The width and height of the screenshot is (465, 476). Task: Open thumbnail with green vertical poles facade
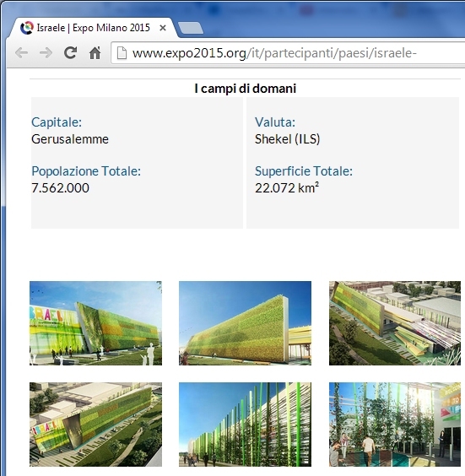coord(245,425)
